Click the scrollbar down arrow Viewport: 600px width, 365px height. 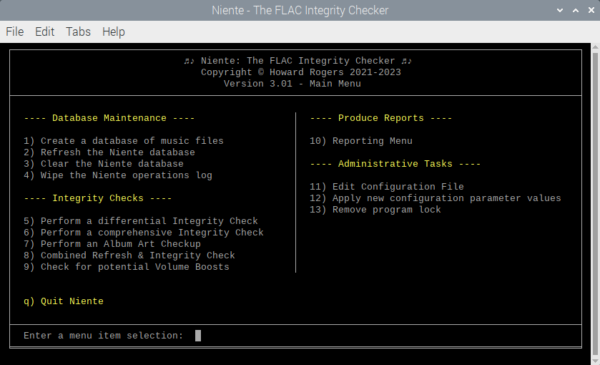595,360
